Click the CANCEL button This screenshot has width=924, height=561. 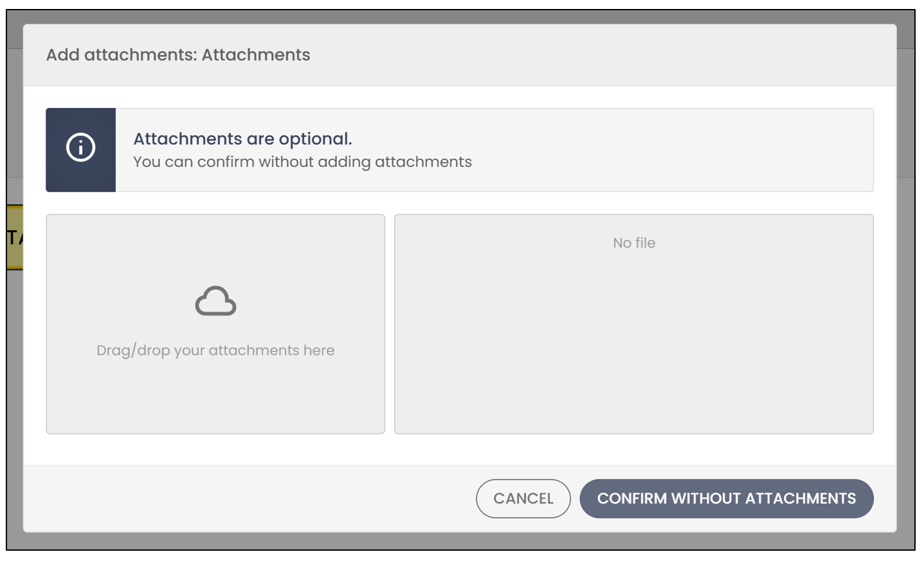pos(523,499)
